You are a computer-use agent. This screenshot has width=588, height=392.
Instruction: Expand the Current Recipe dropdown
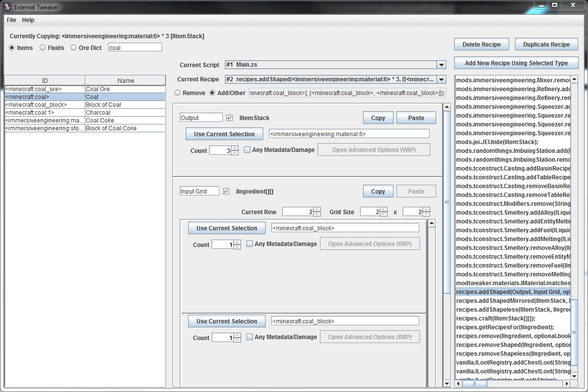(x=441, y=79)
